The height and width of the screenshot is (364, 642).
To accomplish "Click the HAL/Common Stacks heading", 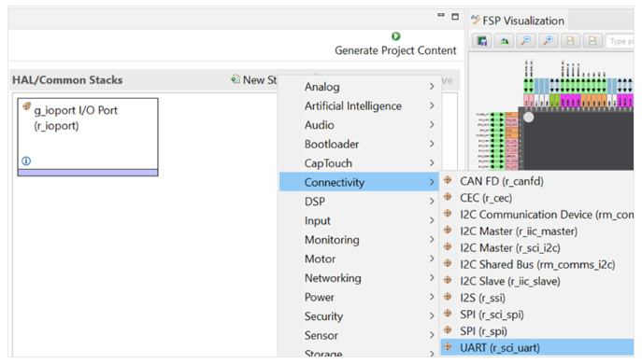I will (x=67, y=79).
